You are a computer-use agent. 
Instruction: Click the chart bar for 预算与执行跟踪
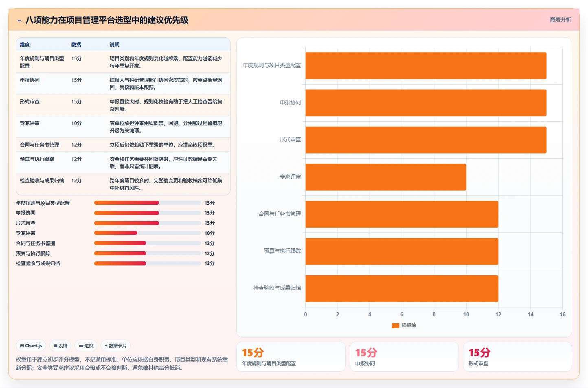[x=402, y=251]
